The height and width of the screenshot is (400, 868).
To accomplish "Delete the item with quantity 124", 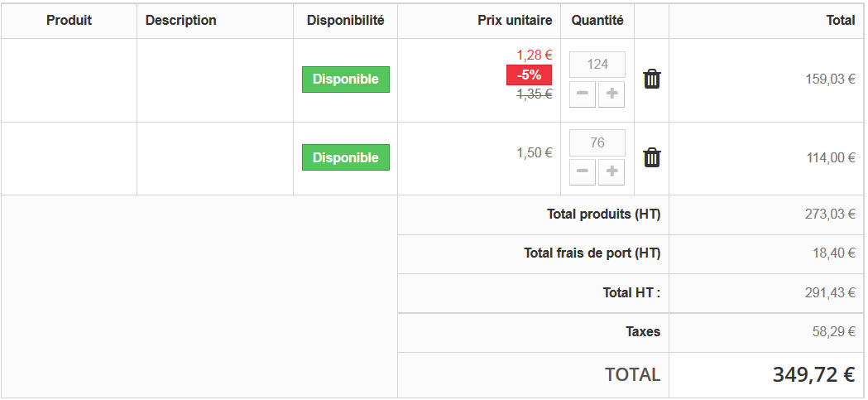I will 651,80.
